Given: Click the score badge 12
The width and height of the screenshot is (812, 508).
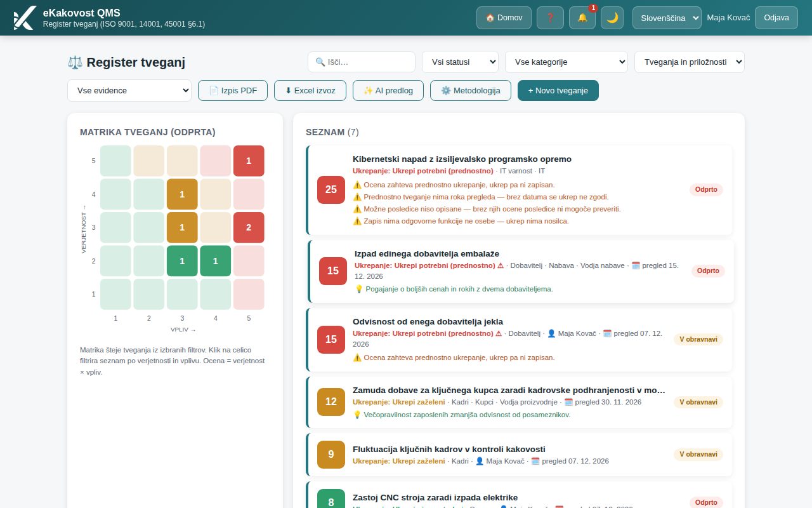Looking at the screenshot, I should click(331, 402).
